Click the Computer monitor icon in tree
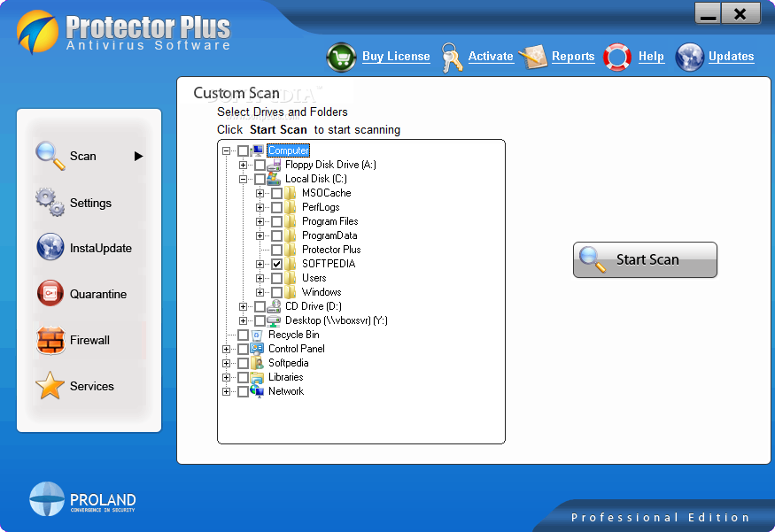Image resolution: width=775 pixels, height=532 pixels. [258, 150]
